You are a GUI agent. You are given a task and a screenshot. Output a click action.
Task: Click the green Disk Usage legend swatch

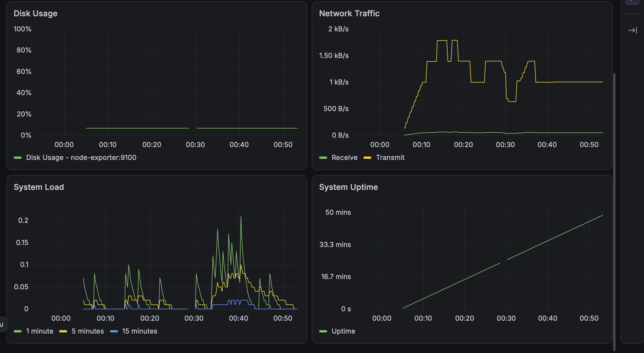pos(18,158)
